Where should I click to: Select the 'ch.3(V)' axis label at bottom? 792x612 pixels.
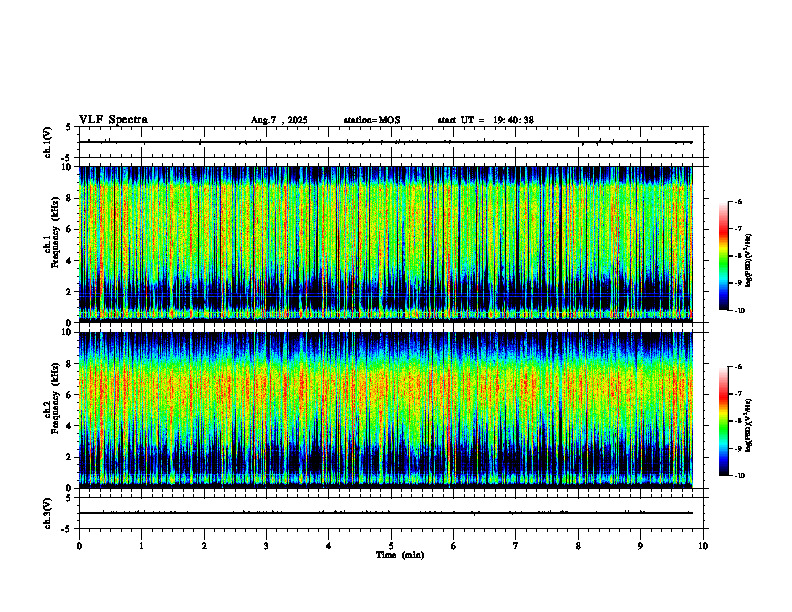[48, 513]
